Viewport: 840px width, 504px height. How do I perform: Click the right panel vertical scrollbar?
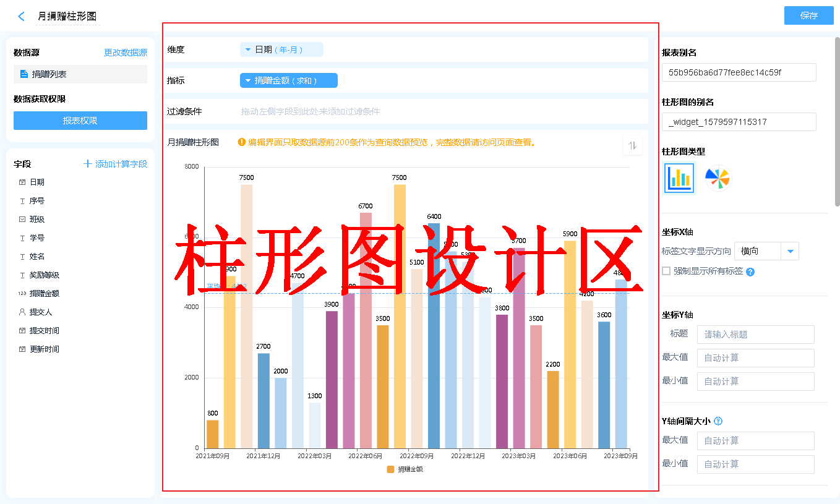[838, 124]
